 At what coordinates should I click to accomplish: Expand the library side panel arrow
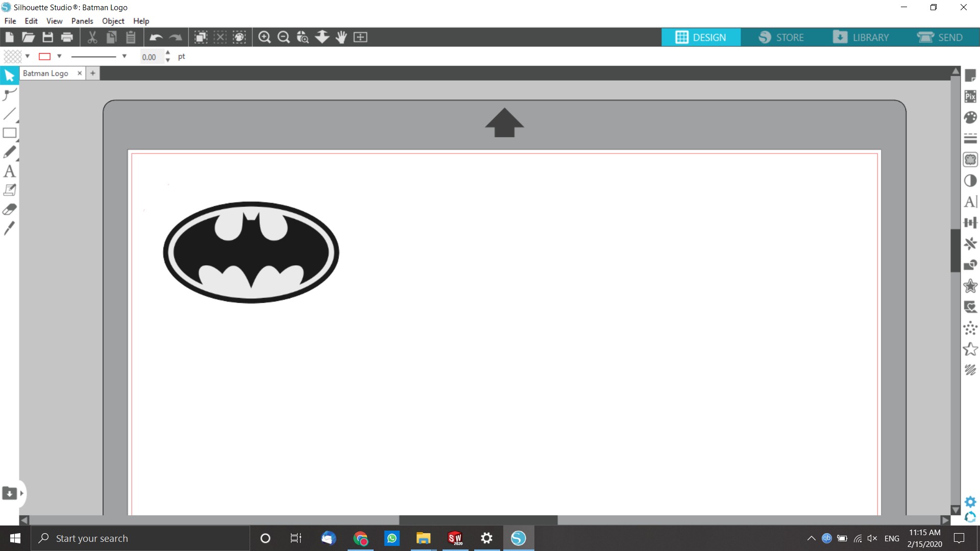click(x=21, y=493)
